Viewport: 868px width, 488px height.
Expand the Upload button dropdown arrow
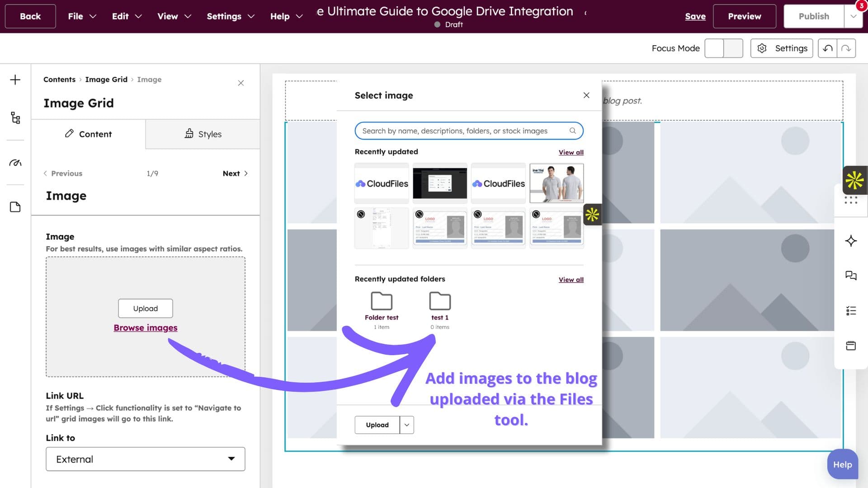point(406,425)
